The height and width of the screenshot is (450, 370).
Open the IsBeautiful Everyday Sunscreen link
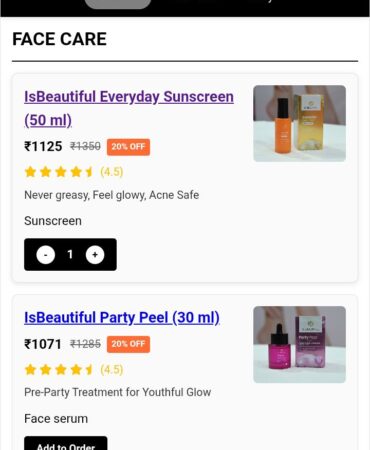pyautogui.click(x=129, y=108)
